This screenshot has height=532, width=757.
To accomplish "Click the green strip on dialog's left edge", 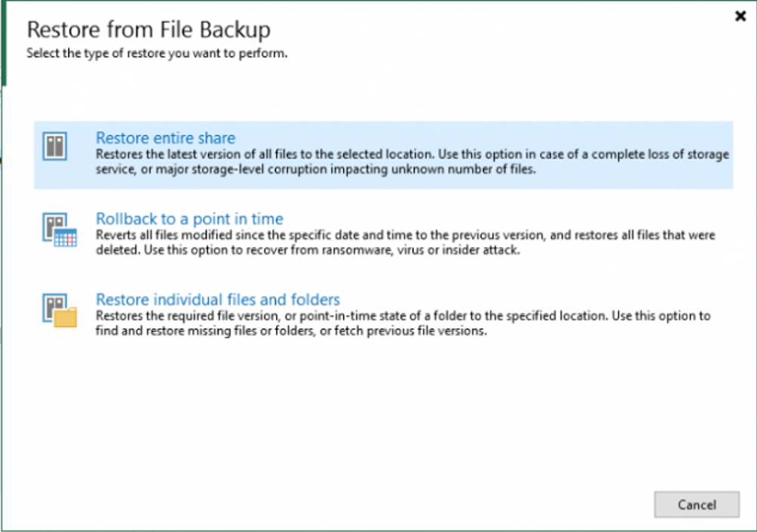I will [3, 45].
